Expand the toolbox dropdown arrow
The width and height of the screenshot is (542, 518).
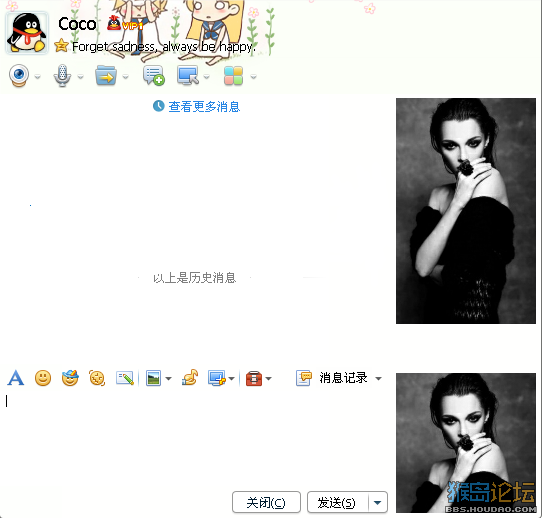pyautogui.click(x=269, y=379)
